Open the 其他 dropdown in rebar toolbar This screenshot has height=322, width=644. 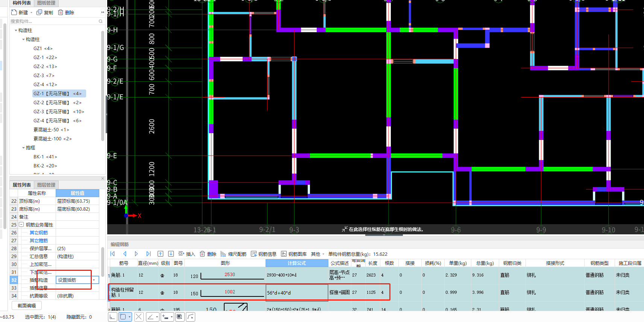(317, 254)
